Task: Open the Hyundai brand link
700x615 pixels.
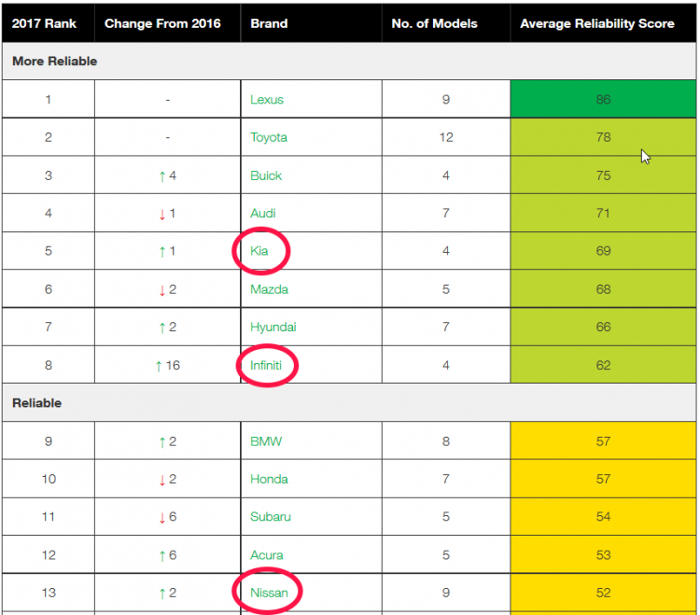Action: [x=273, y=328]
